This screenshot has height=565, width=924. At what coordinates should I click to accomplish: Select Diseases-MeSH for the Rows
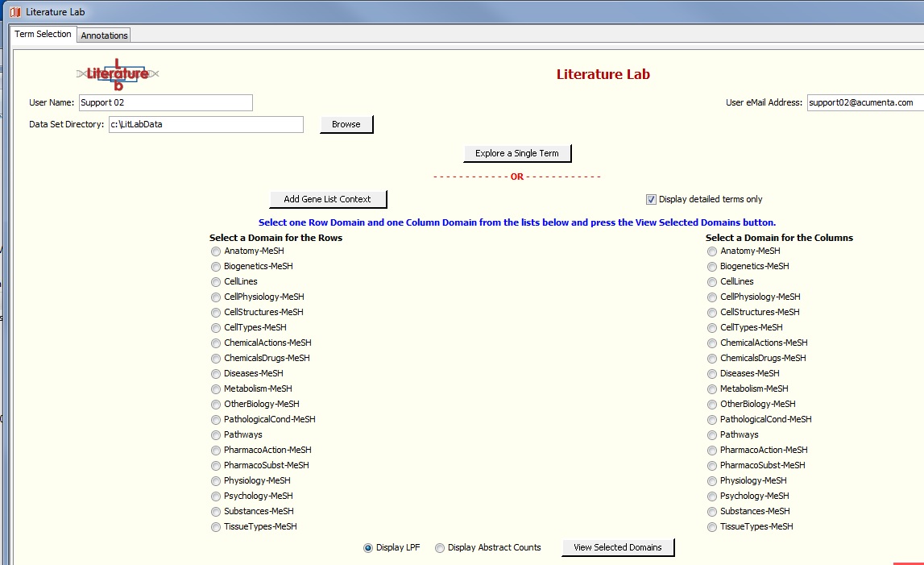coord(216,374)
